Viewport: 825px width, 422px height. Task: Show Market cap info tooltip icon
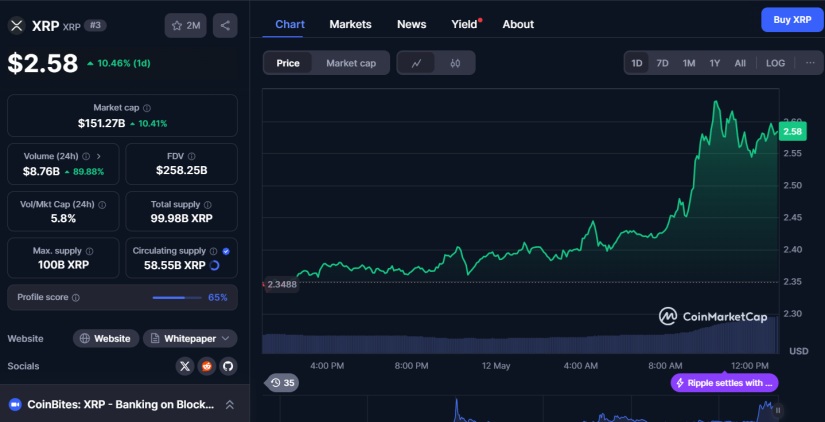(x=147, y=108)
